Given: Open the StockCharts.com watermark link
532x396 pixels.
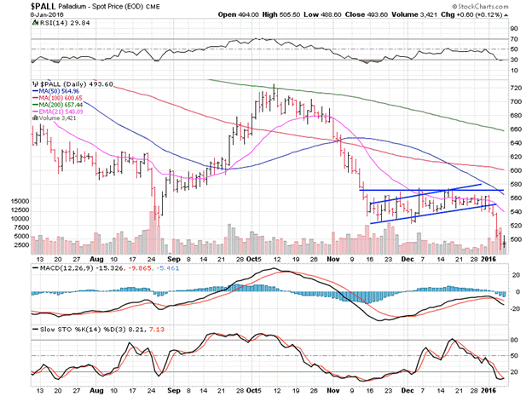Looking at the screenshot, I should [x=481, y=7].
